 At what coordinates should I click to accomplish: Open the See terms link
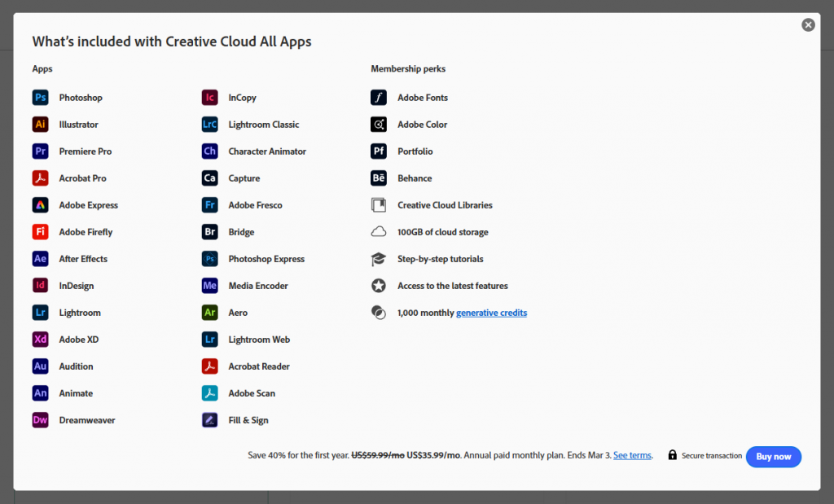[631, 455]
